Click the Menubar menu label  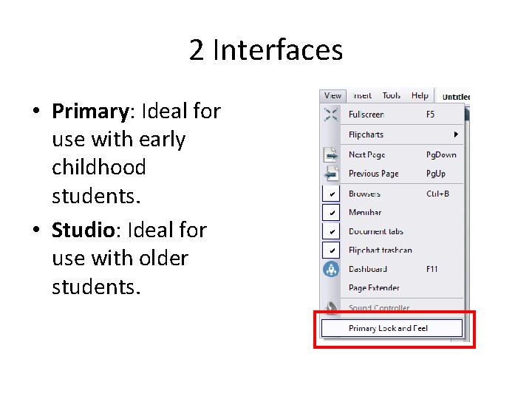point(365,213)
